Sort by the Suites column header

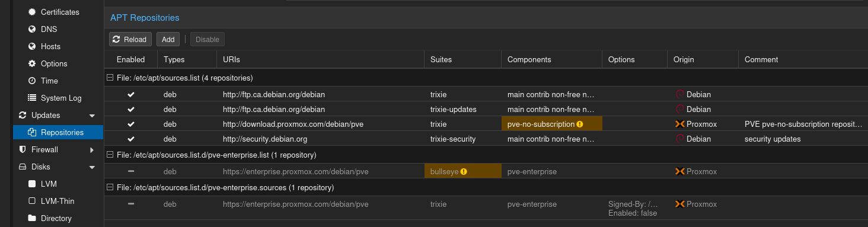point(462,59)
